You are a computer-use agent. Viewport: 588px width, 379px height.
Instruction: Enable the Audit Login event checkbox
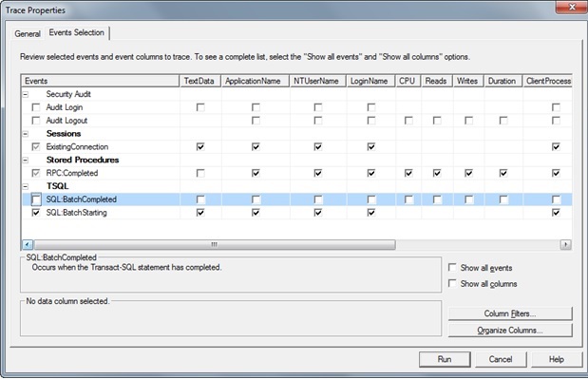point(36,107)
